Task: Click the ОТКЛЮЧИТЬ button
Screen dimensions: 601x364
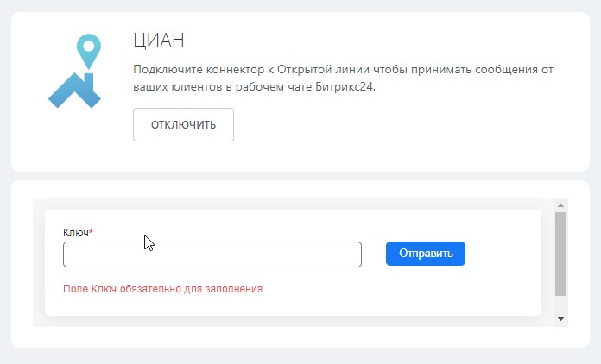Action: (183, 124)
